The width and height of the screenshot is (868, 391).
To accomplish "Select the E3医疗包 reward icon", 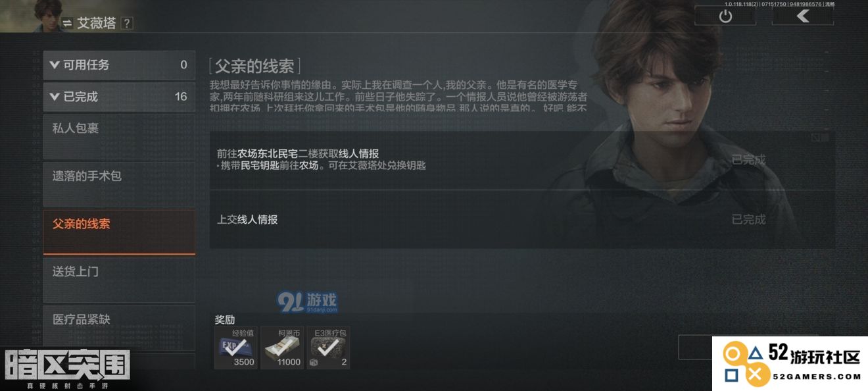I will [328, 348].
